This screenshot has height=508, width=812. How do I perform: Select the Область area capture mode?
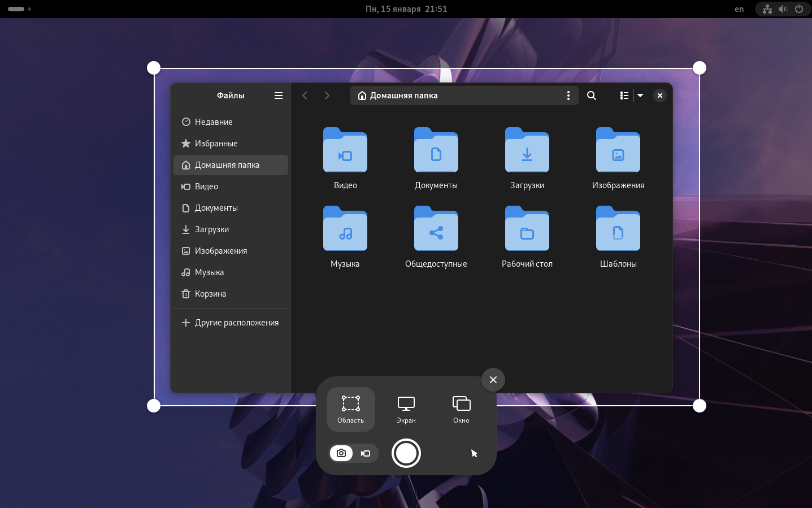tap(350, 409)
